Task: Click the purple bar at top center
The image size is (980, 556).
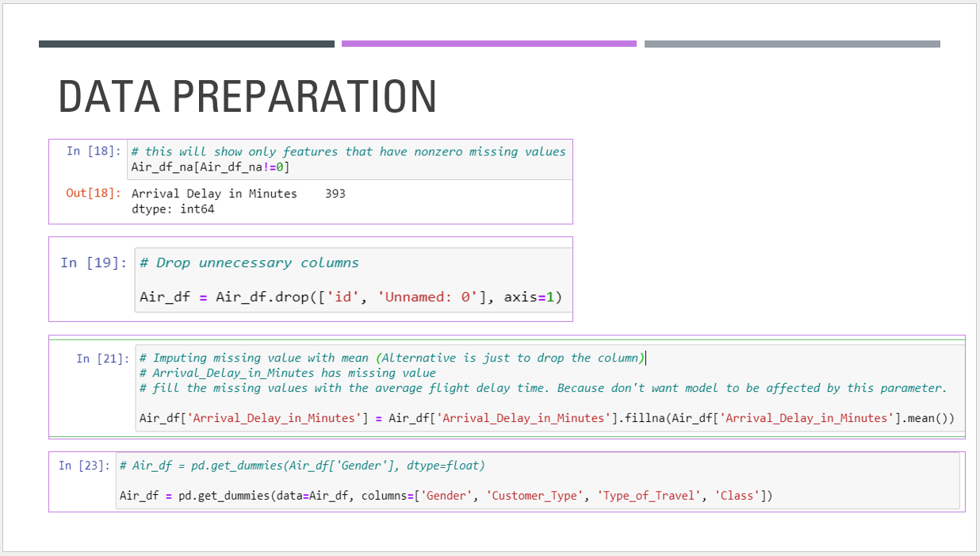Action: (489, 44)
